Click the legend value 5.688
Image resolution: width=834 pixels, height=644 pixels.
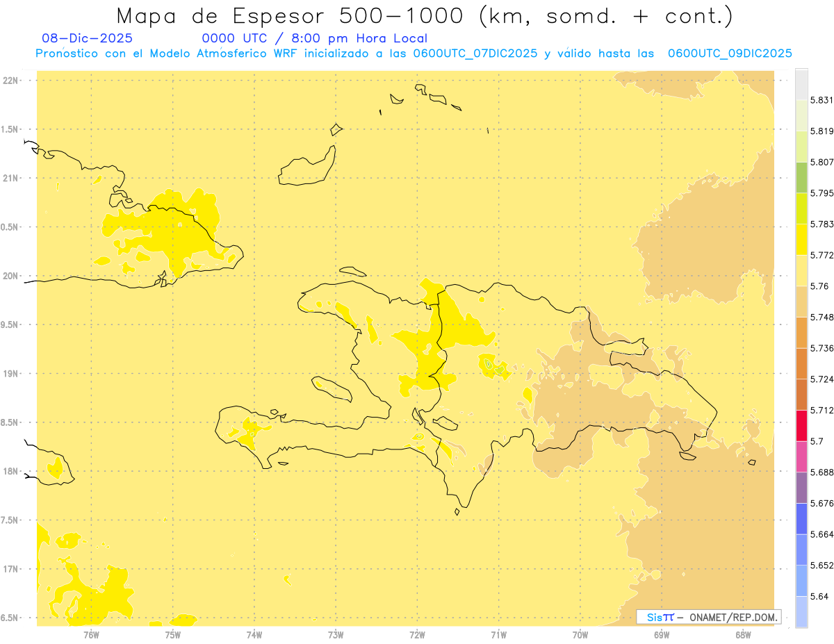[x=821, y=472]
